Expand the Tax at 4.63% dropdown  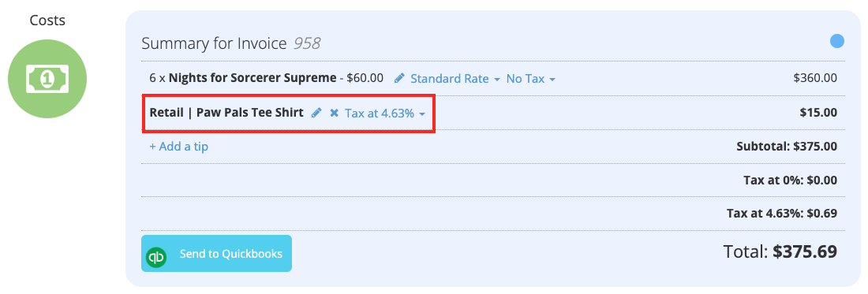385,113
